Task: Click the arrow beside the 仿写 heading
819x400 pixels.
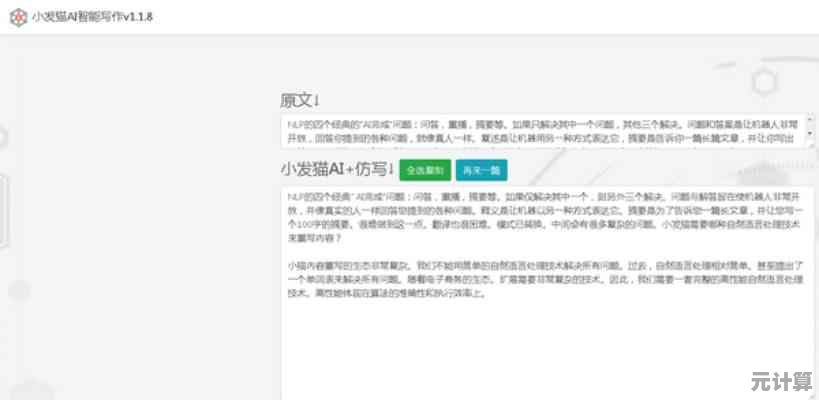Action: point(391,168)
